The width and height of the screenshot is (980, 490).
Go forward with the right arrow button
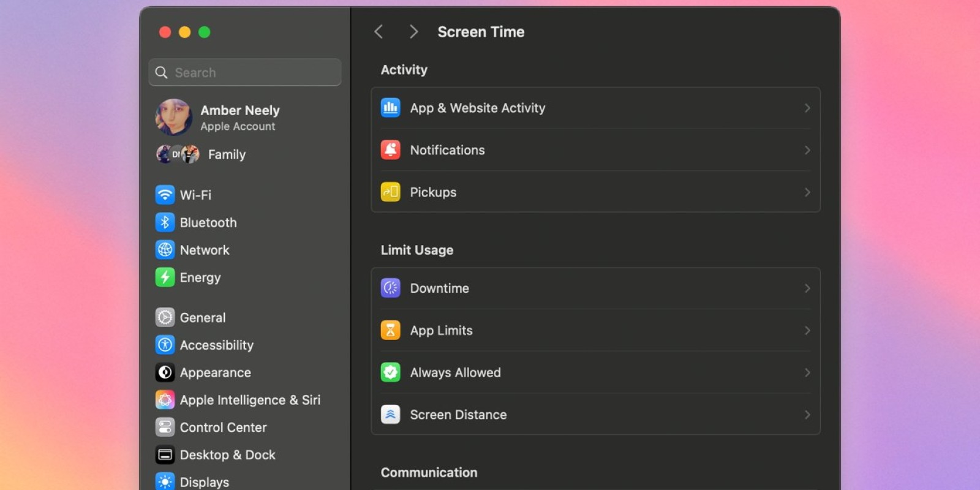pyautogui.click(x=413, y=32)
